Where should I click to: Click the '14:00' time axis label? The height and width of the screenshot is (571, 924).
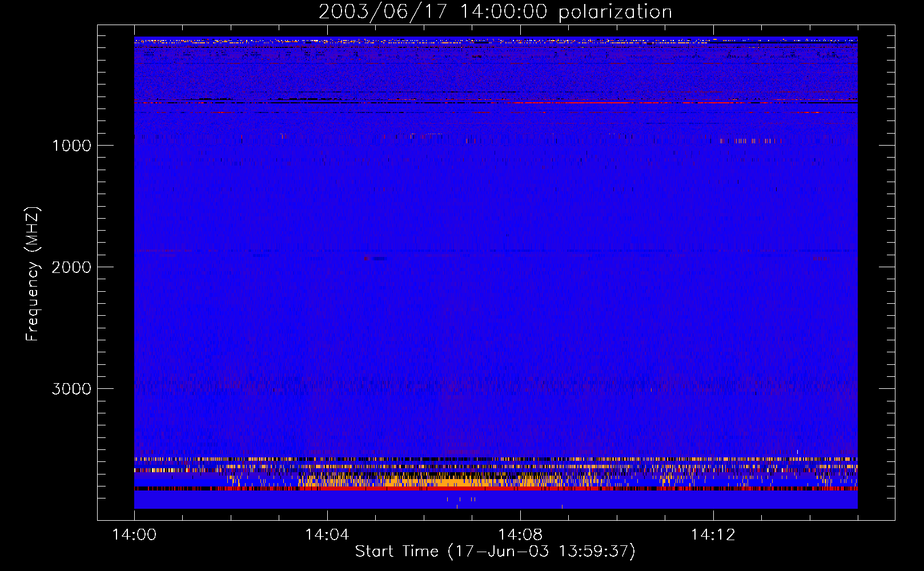(x=134, y=535)
